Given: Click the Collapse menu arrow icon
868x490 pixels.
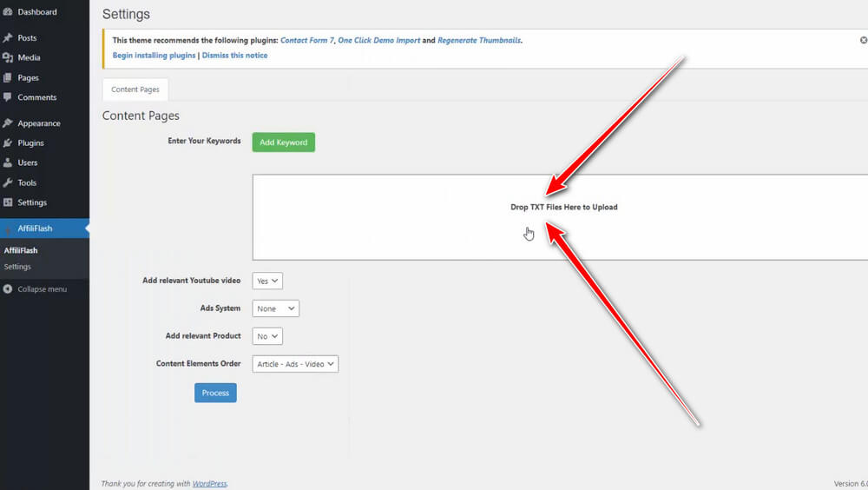Looking at the screenshot, I should [x=8, y=288].
